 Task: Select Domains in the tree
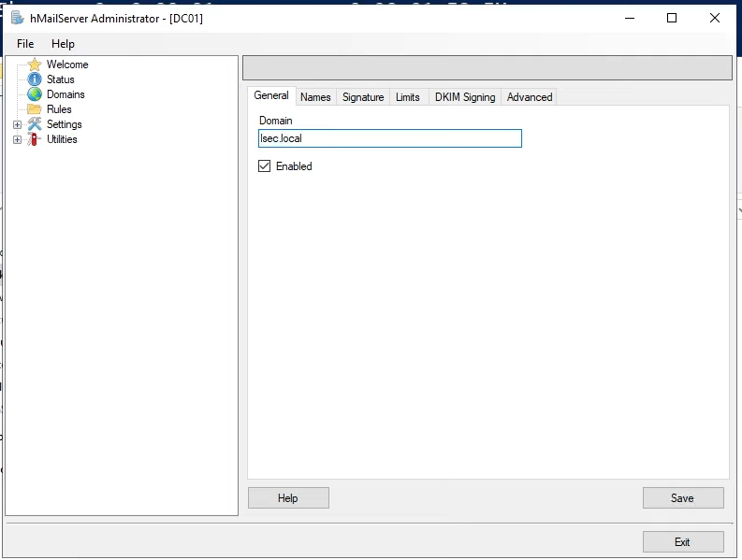pos(65,94)
